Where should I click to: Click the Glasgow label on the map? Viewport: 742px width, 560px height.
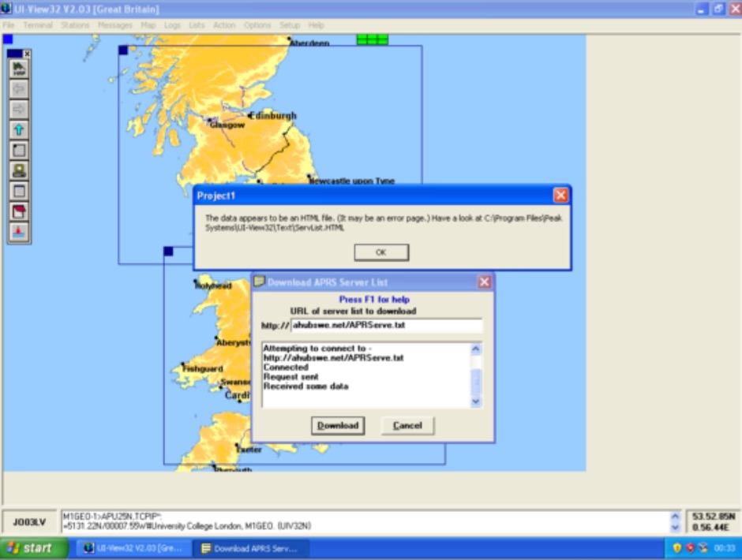pyautogui.click(x=227, y=125)
